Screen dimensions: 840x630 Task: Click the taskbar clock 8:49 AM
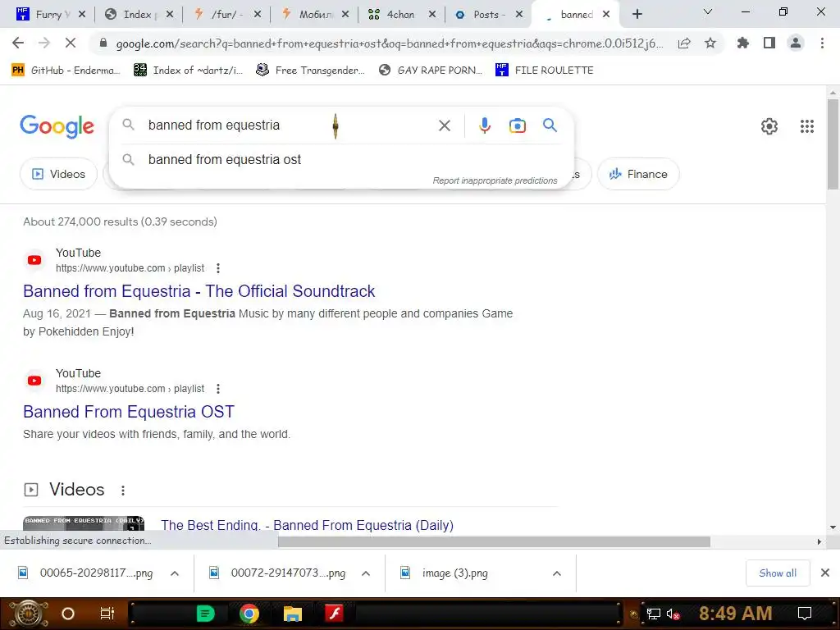coord(736,614)
